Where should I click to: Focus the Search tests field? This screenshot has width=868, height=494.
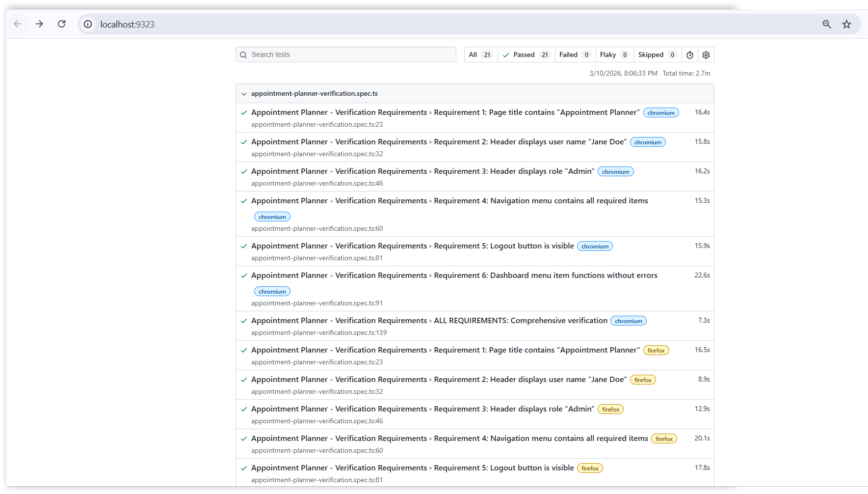pyautogui.click(x=346, y=55)
